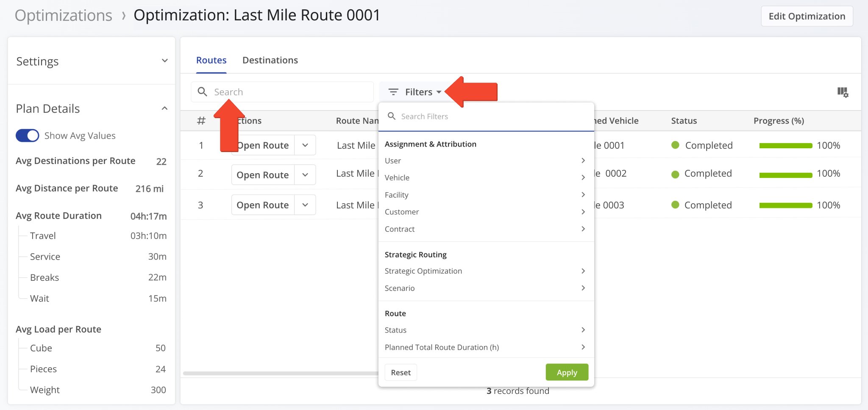This screenshot has height=410, width=868.
Task: Choose the Strategic Optimization filter
Action: point(423,271)
